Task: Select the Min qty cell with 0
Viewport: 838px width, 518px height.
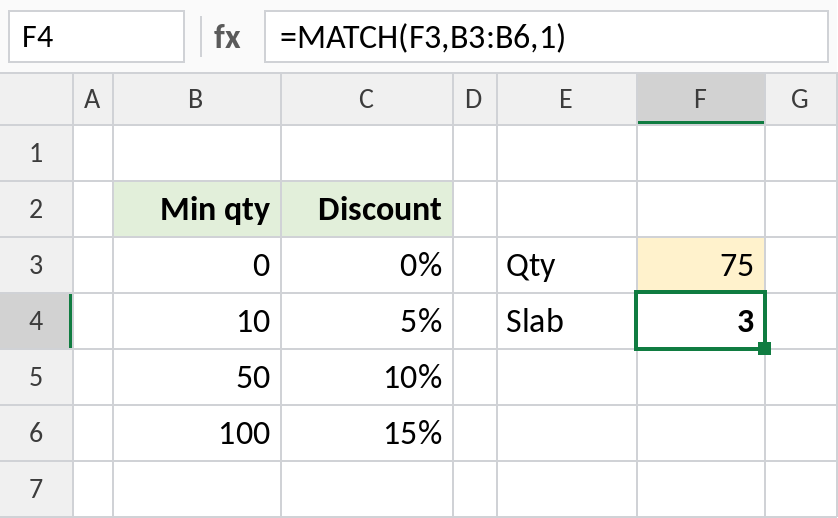Action: [x=197, y=265]
